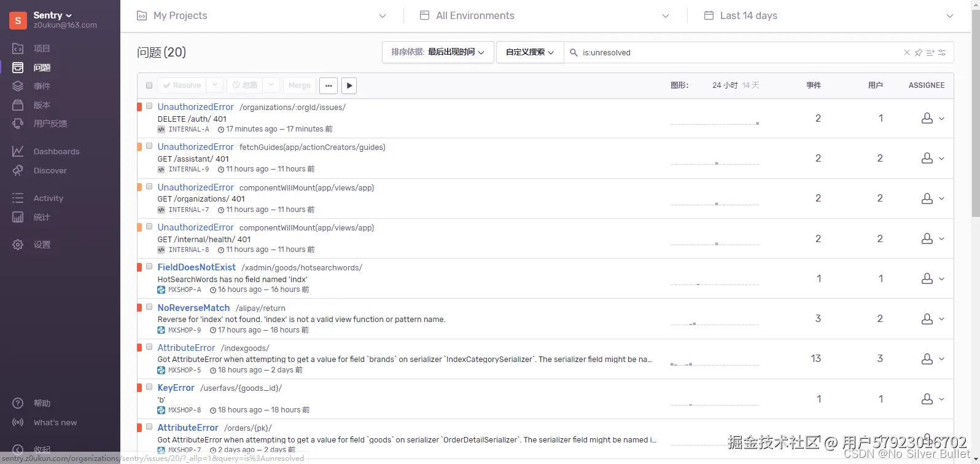The height and width of the screenshot is (464, 980).
Task: Click the 版本 releases box icon
Action: [18, 105]
